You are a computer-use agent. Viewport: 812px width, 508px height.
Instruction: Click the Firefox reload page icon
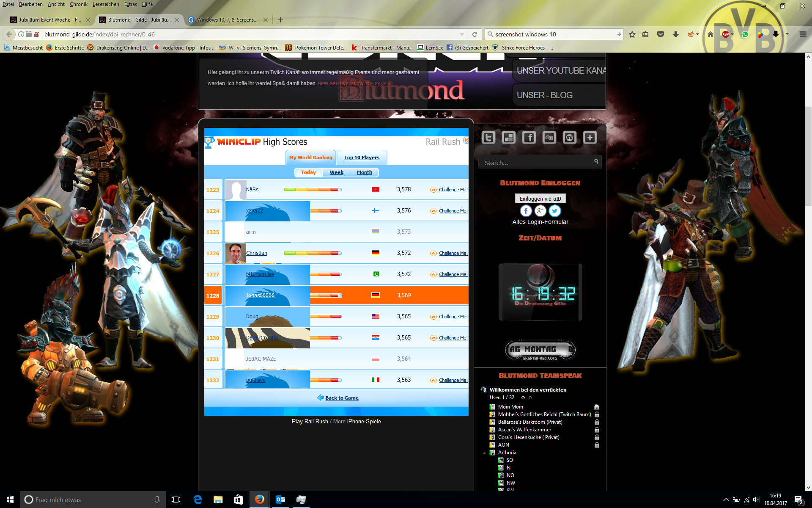[475, 34]
